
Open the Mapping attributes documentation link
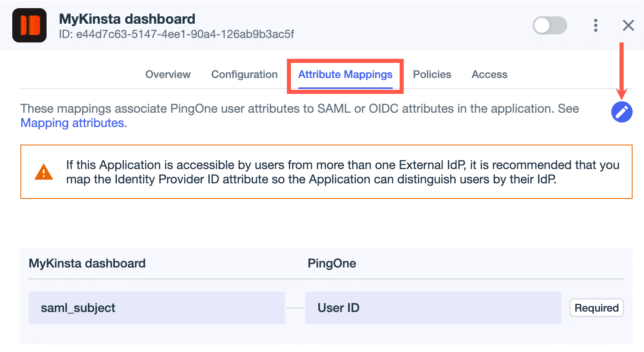click(72, 123)
